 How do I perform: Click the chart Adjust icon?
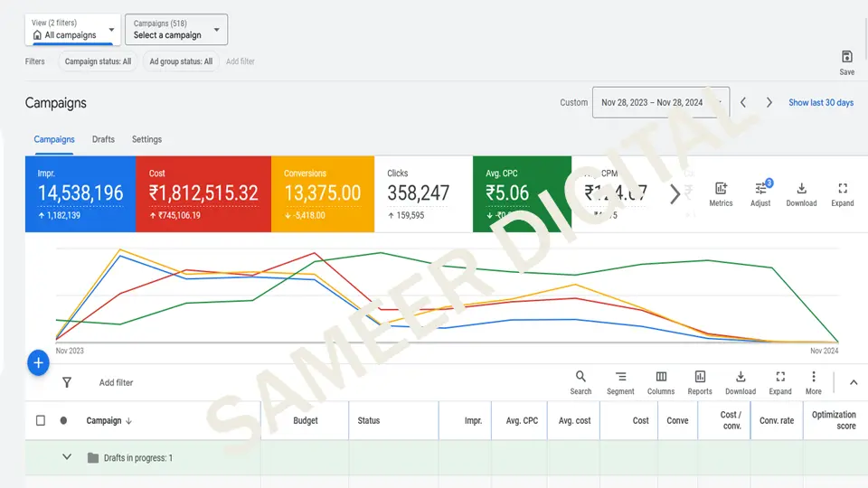click(760, 189)
